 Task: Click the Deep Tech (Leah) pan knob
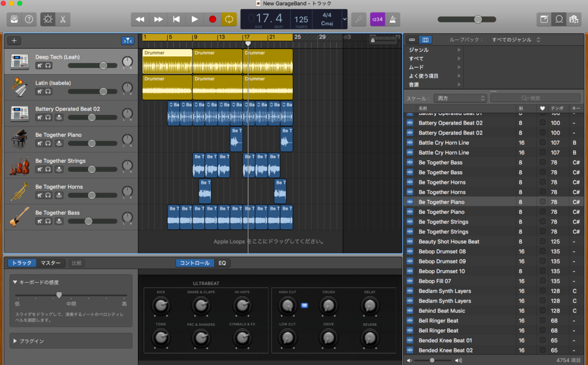(x=127, y=62)
